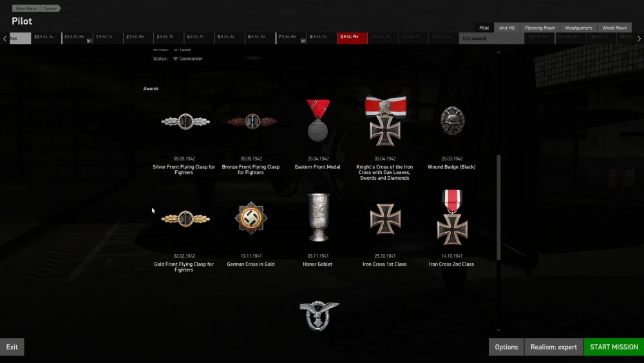644x363 pixels.
Task: Click the Iron Cross 1st Class medal
Action: [x=385, y=219]
